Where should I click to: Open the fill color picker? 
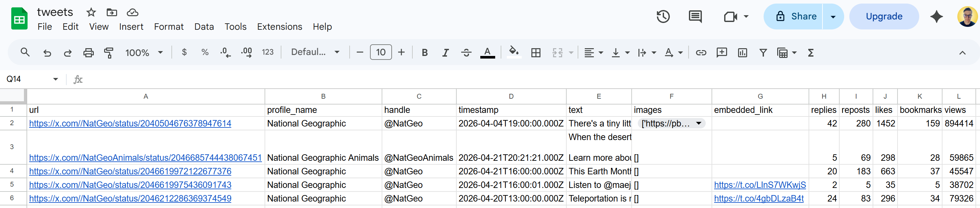tap(514, 52)
